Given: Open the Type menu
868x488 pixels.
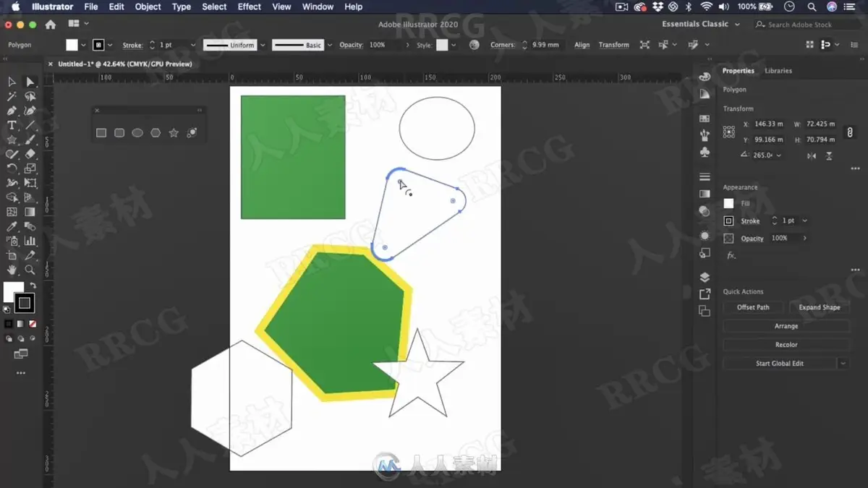Looking at the screenshot, I should pos(182,7).
